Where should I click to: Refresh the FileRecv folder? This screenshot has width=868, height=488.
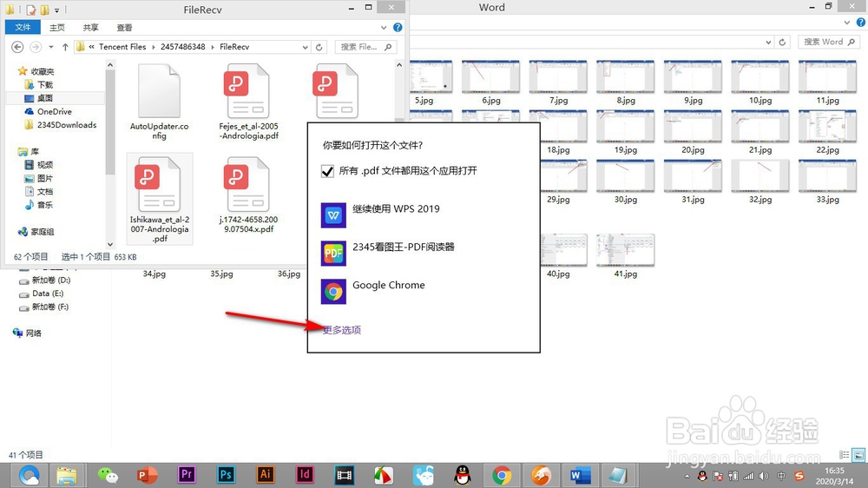click(319, 47)
